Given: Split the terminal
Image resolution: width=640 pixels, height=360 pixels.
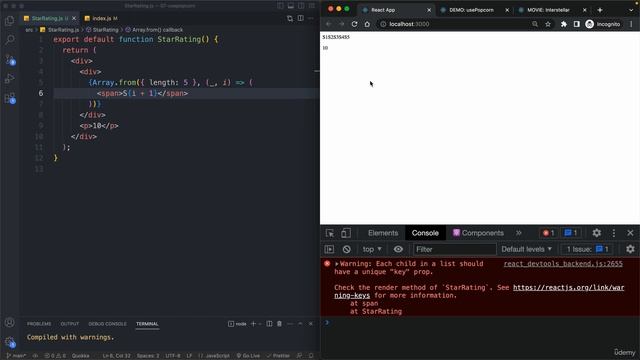Looking at the screenshot, I should [x=269, y=324].
